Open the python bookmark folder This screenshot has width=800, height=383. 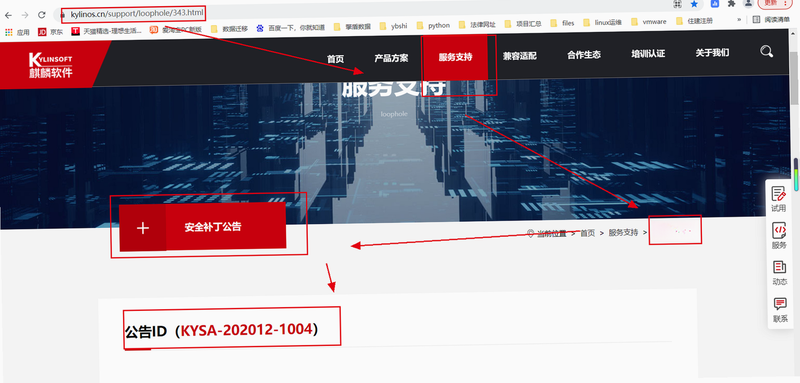433,24
